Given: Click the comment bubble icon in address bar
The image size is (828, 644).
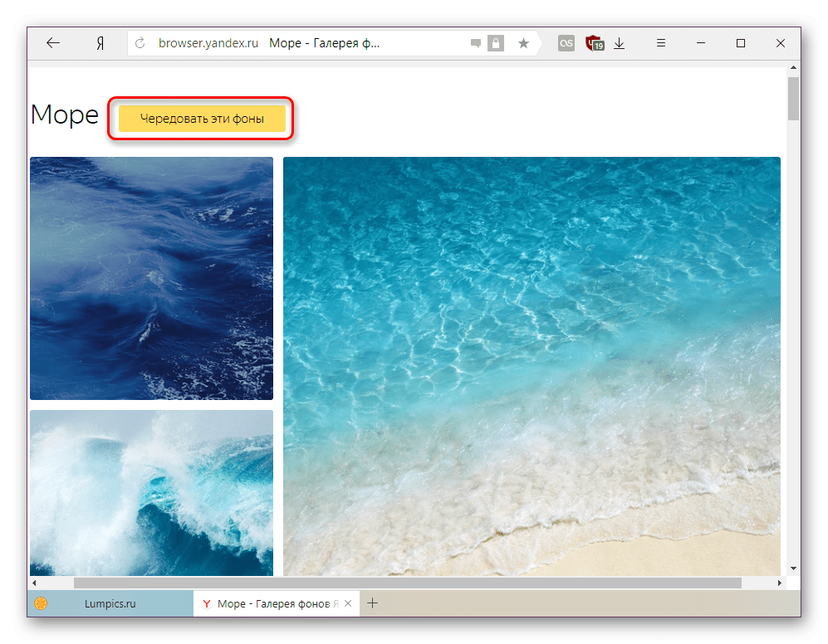Looking at the screenshot, I should (475, 44).
